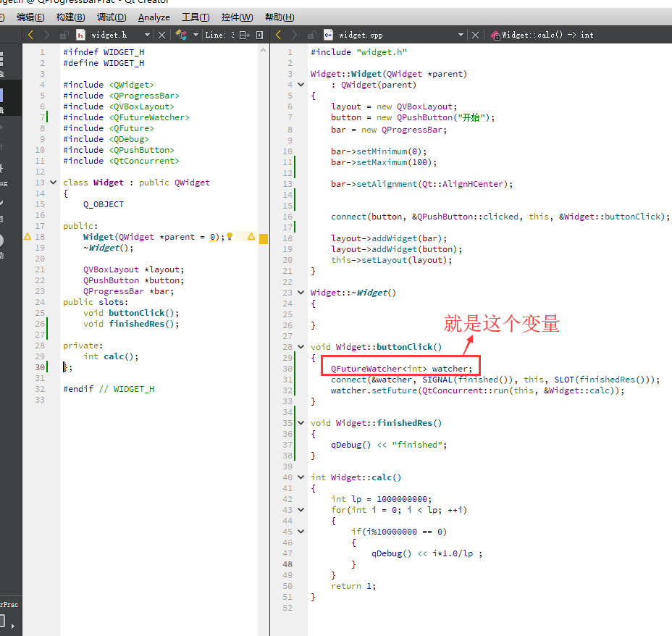Image resolution: width=672 pixels, height=636 pixels.
Task: Click "this->setLayout(layout);" line
Action: point(391,260)
